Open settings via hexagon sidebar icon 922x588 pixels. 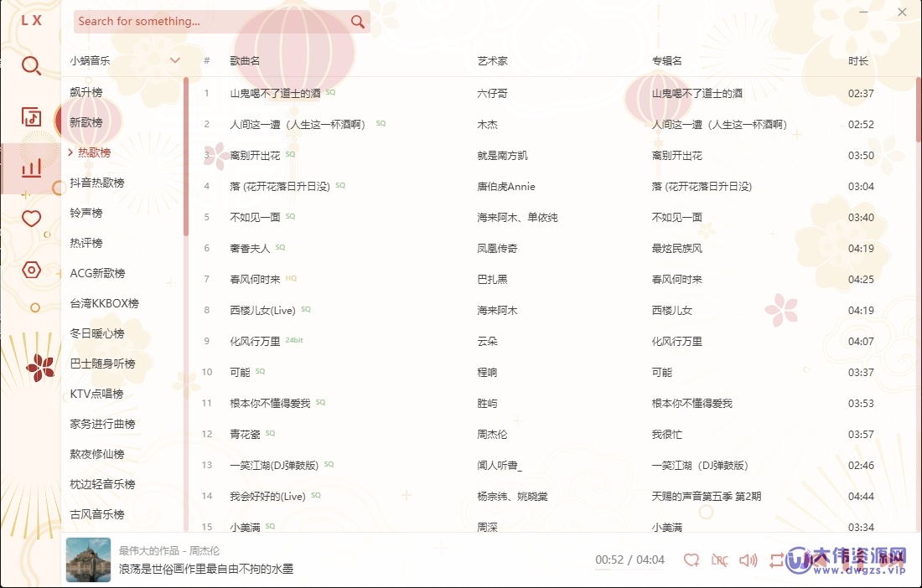[x=32, y=270]
